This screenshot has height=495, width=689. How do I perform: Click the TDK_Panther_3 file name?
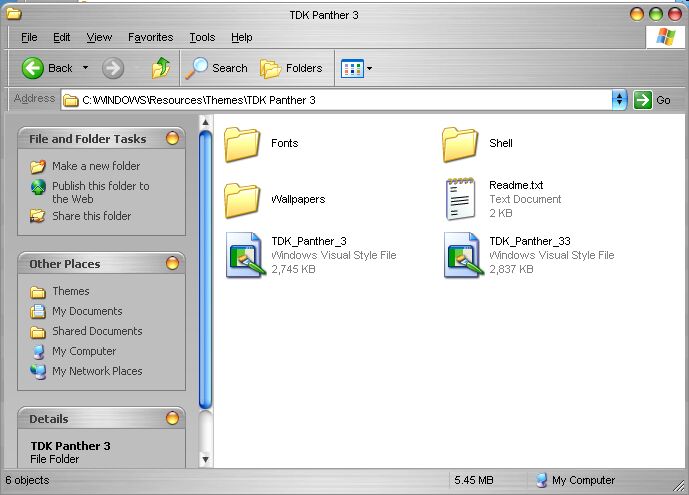tap(309, 241)
